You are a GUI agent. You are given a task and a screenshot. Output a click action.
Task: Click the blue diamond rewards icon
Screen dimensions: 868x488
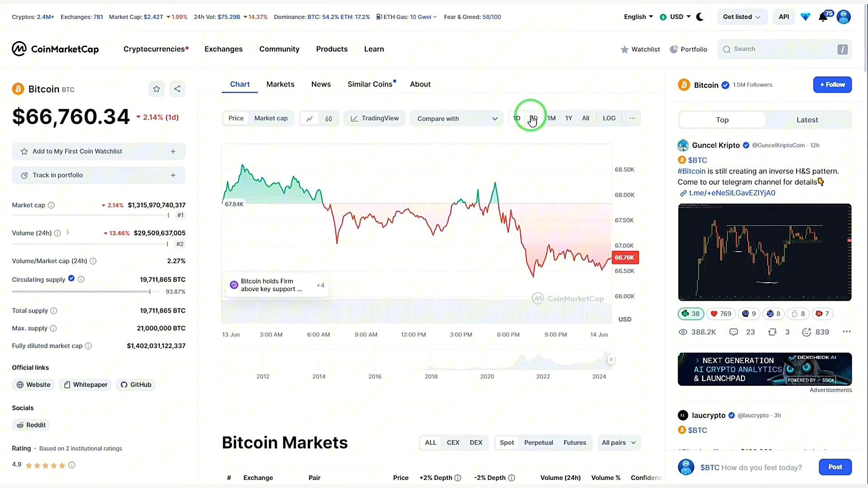point(806,17)
